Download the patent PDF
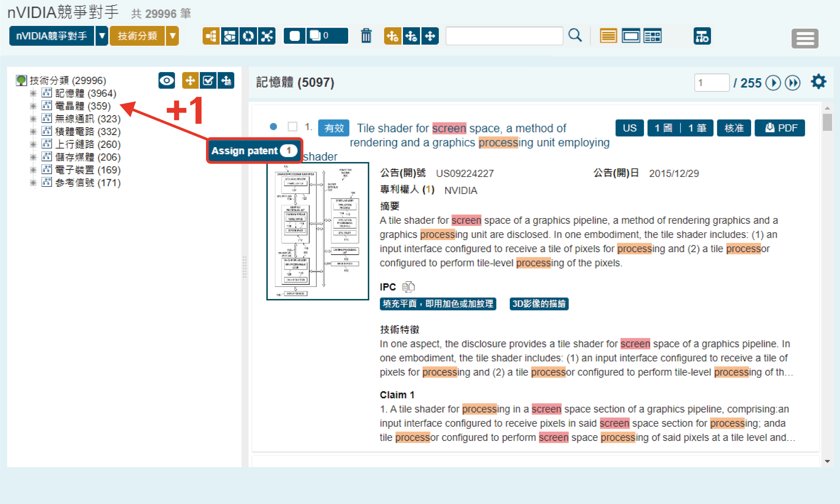The image size is (840, 504). pyautogui.click(x=780, y=128)
